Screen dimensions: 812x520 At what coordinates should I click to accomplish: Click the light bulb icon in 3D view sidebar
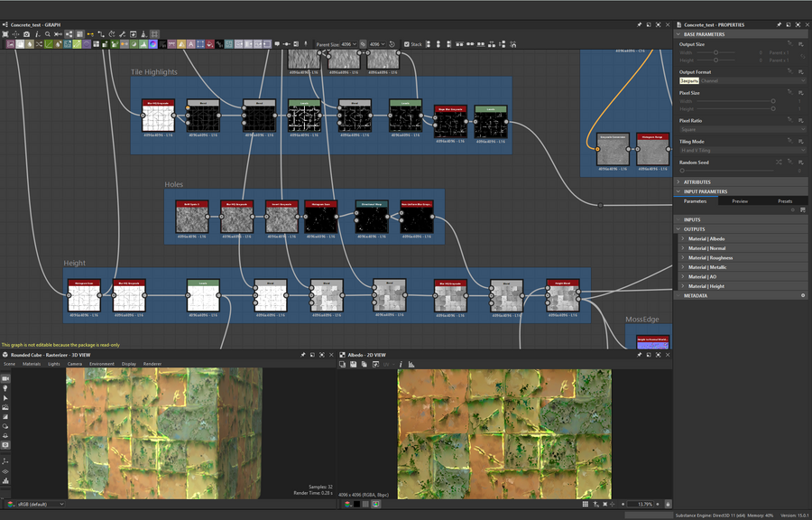coord(5,388)
